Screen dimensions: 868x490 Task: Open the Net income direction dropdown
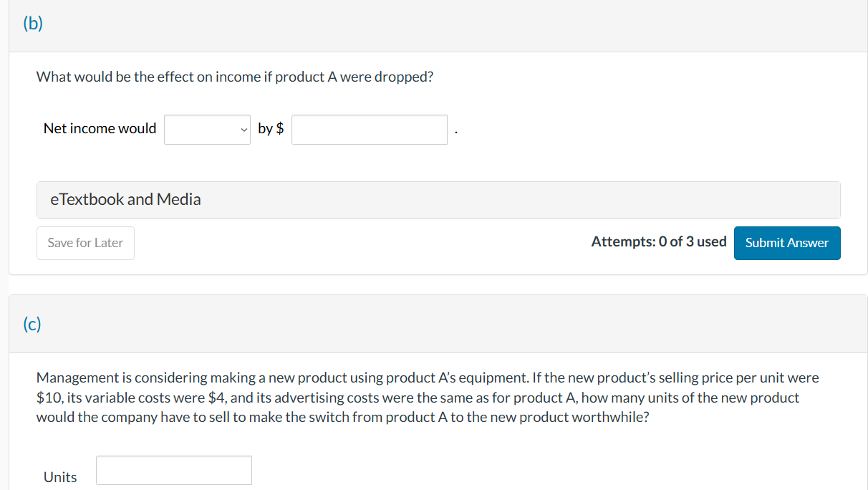[207, 130]
